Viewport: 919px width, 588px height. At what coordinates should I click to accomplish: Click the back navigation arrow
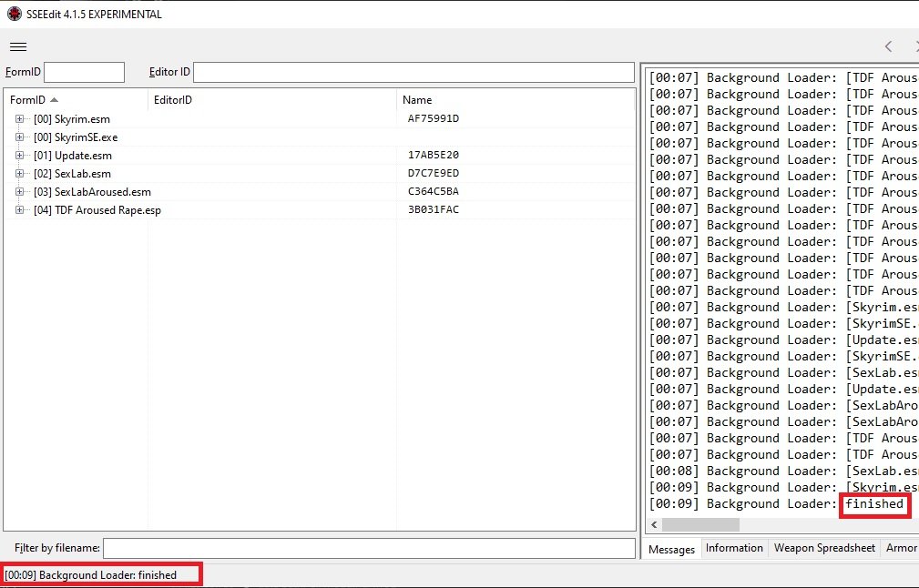click(x=889, y=46)
